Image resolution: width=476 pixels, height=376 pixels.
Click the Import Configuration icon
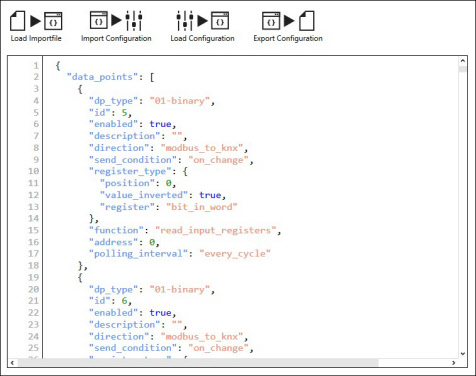(116, 21)
